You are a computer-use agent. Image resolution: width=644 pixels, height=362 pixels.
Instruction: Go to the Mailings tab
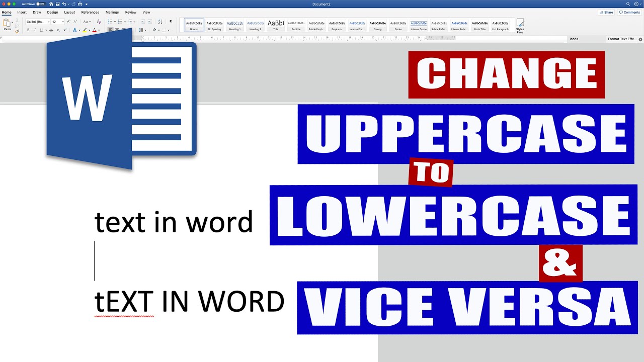point(112,12)
